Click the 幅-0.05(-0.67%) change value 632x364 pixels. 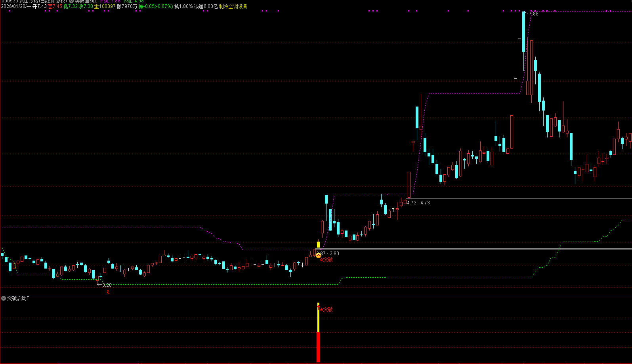[156, 6]
